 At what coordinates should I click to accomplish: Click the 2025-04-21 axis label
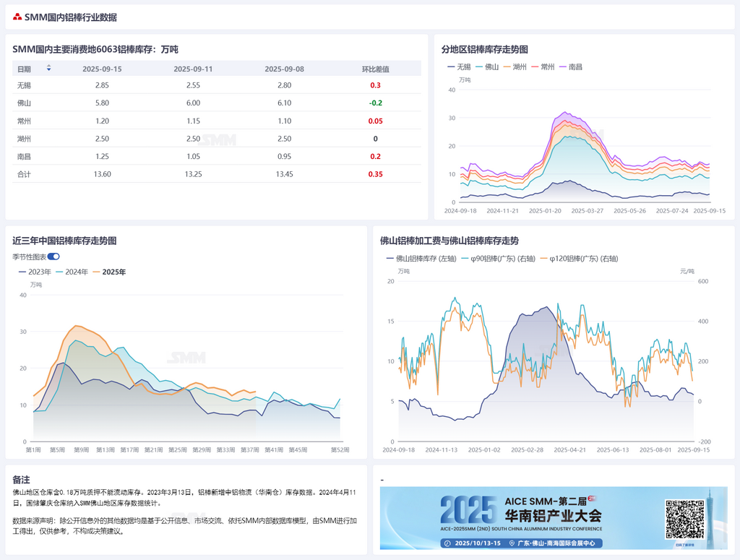pos(569,450)
